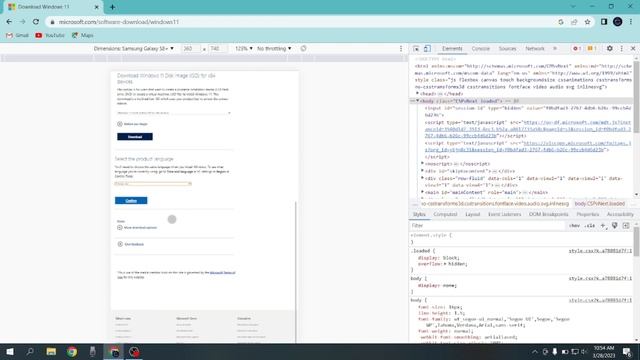Image resolution: width=640 pixels, height=360 pixels.
Task: Open the Dimensions Samsung Galaxy S8+ dropdown
Action: pos(133,48)
